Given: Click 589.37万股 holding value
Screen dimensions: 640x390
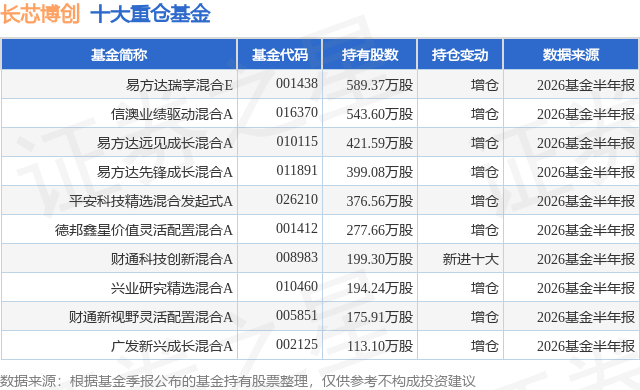Looking at the screenshot, I should [380, 85].
